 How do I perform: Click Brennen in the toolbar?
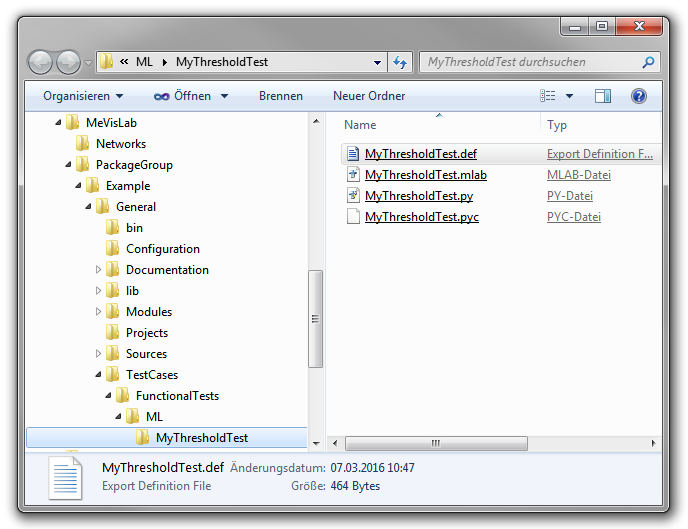(281, 96)
